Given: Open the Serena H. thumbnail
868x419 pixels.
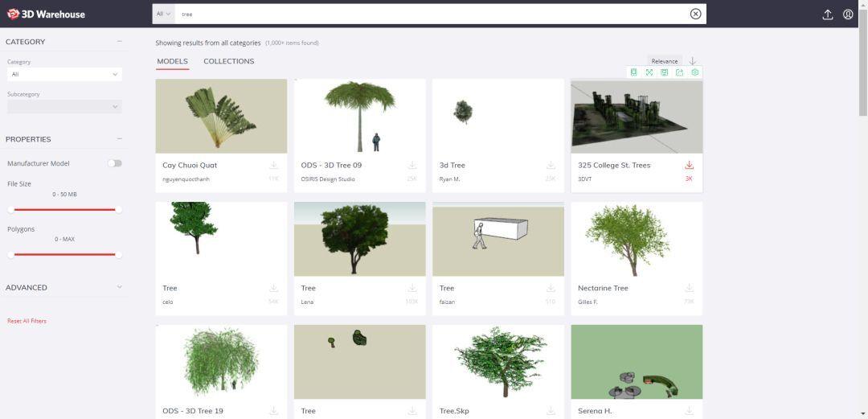Looking at the screenshot, I should click(637, 362).
